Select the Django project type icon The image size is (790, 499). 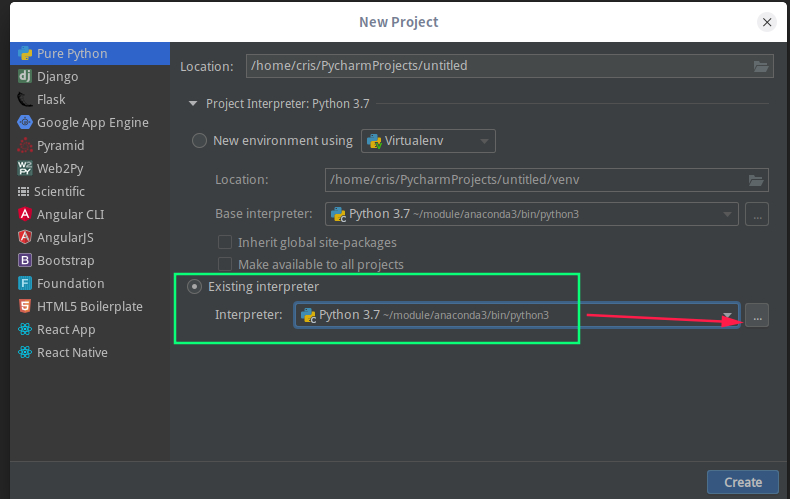(x=25, y=76)
